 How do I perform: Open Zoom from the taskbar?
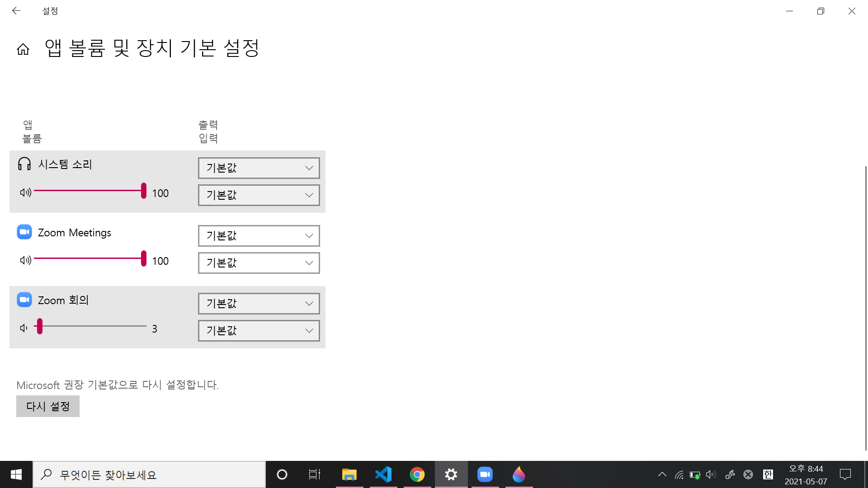(485, 474)
